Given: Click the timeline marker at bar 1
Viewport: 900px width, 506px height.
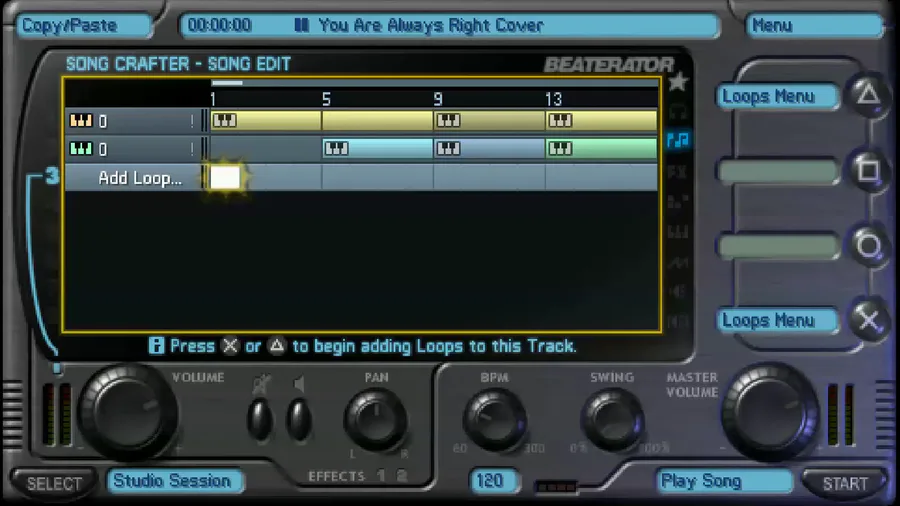Looking at the screenshot, I should (x=213, y=99).
